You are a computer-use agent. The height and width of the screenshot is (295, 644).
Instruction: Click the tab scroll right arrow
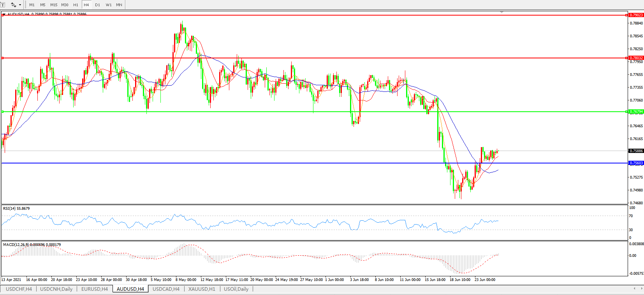641,289
